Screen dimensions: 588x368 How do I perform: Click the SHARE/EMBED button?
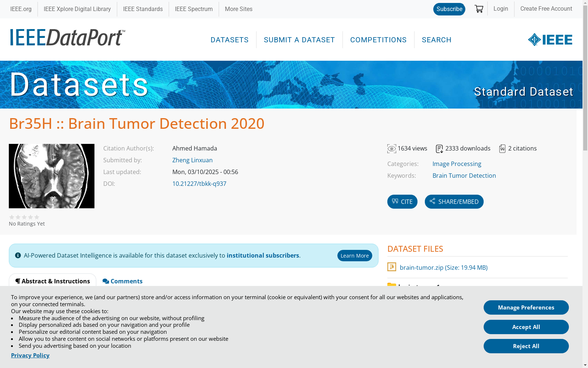click(454, 202)
